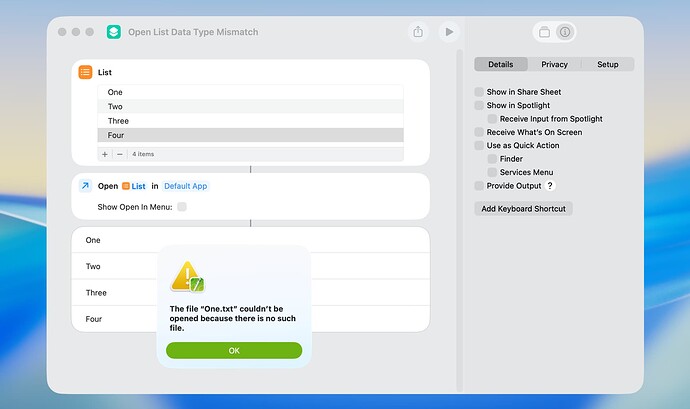Click the List variable token in Open action

coord(134,186)
